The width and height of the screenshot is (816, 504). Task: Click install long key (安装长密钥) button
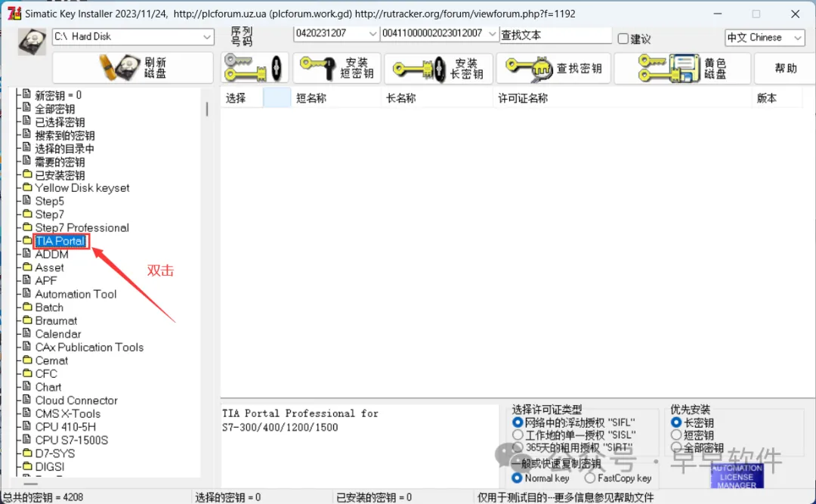click(439, 68)
